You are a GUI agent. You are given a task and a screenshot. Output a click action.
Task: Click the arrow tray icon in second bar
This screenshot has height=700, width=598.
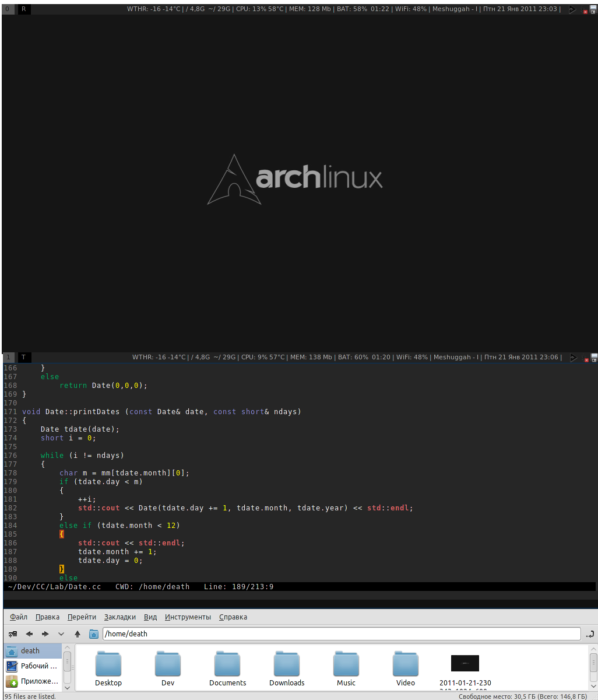click(x=574, y=358)
